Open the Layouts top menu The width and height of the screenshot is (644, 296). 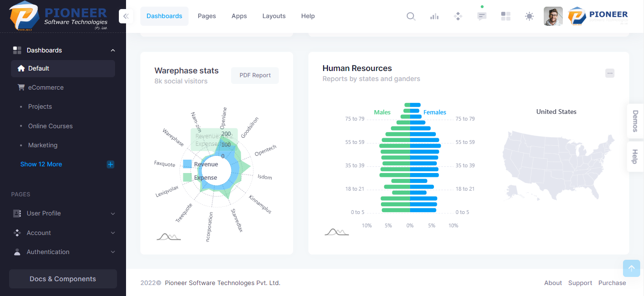tap(274, 16)
